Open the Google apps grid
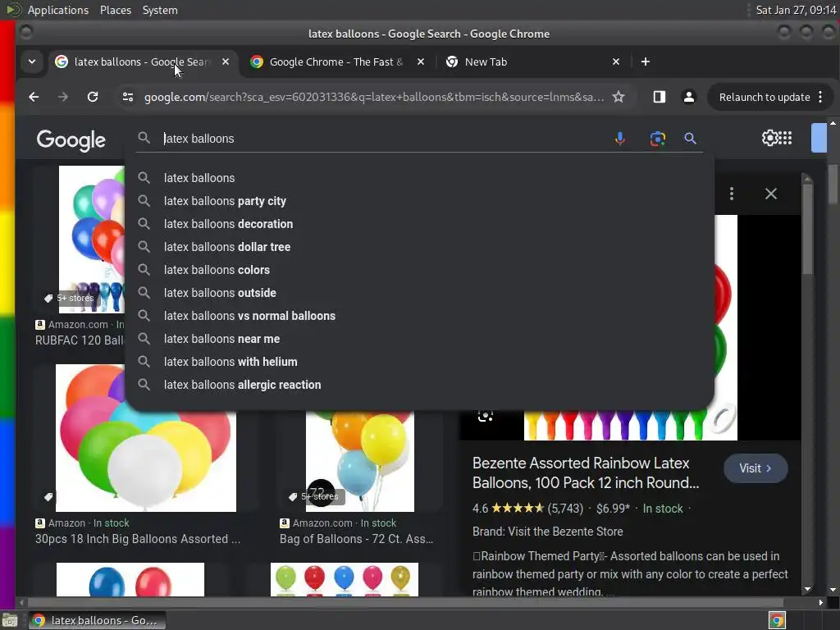 (x=785, y=138)
